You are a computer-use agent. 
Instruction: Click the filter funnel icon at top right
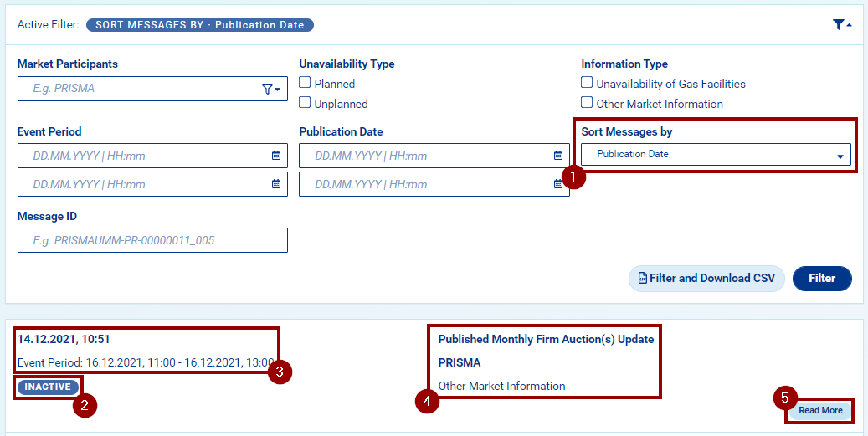(841, 25)
